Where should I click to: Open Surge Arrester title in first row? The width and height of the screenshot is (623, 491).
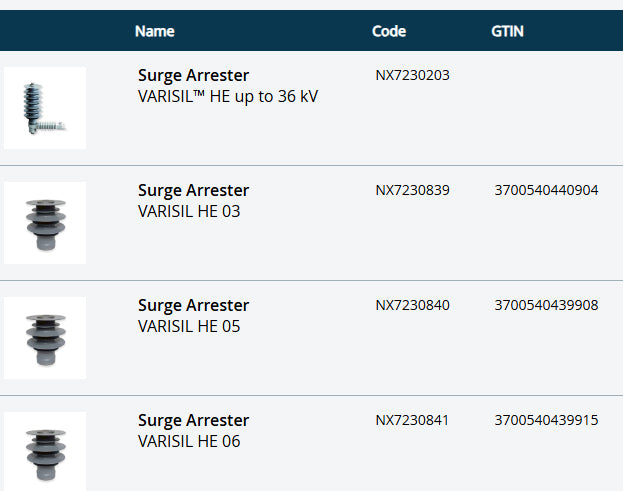pos(194,76)
